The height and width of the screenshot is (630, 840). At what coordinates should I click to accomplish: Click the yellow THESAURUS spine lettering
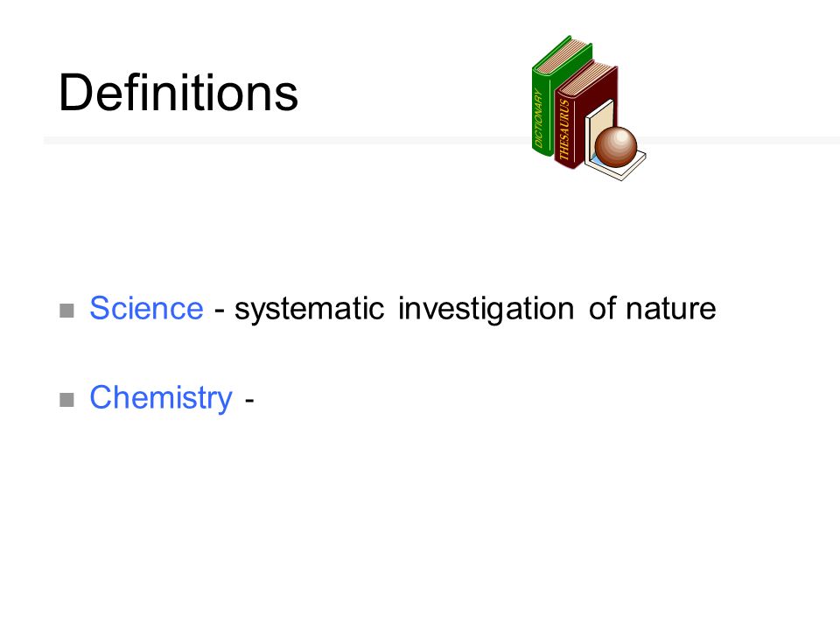[x=563, y=130]
